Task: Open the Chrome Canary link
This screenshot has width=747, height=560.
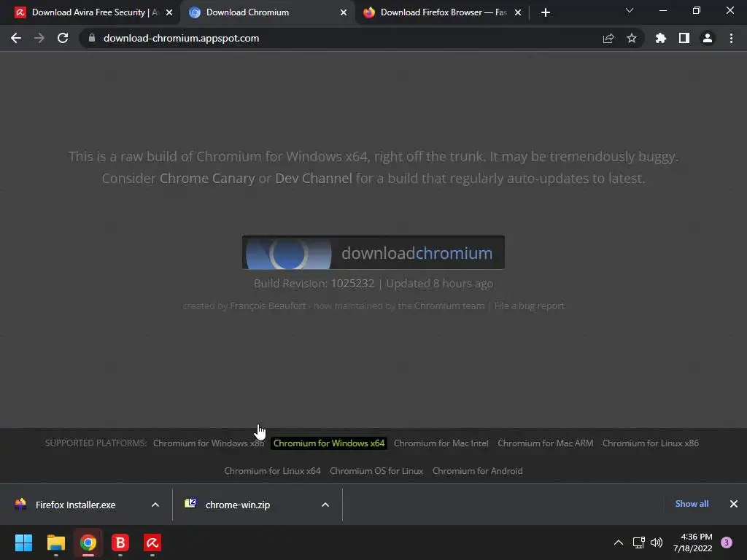Action: point(207,178)
